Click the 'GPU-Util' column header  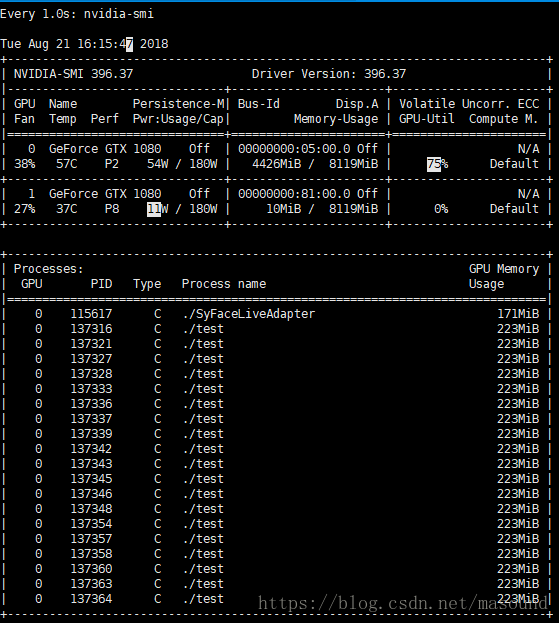pyautogui.click(x=427, y=119)
